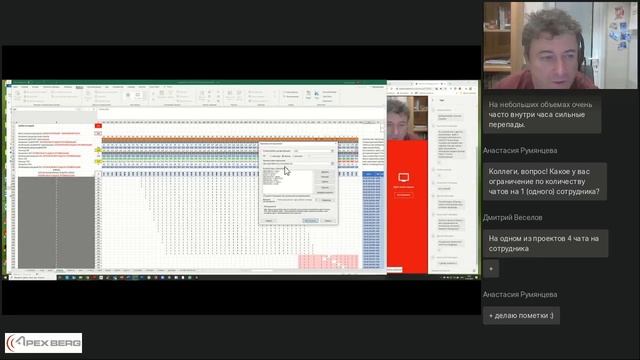
Task: Click the single "+" chat message bubble
Action: (x=491, y=269)
